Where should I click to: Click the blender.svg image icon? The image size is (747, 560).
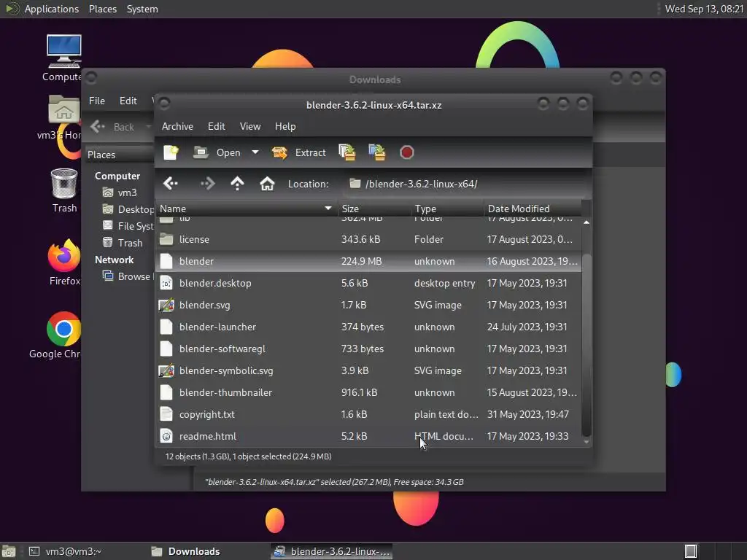pos(166,306)
